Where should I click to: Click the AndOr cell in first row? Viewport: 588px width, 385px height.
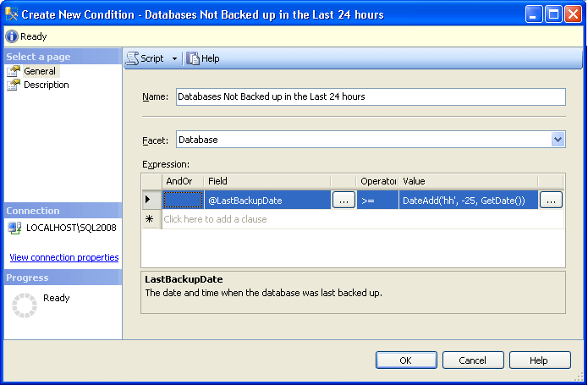[183, 200]
